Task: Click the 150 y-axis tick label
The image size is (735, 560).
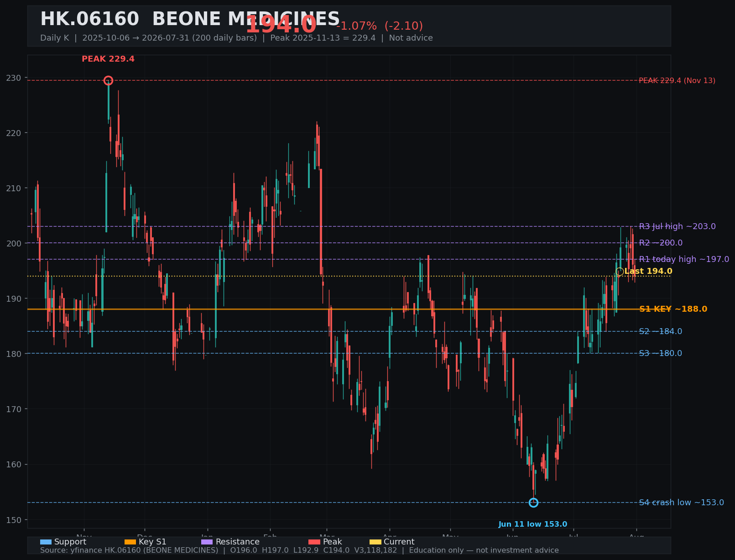Action: click(x=13, y=520)
